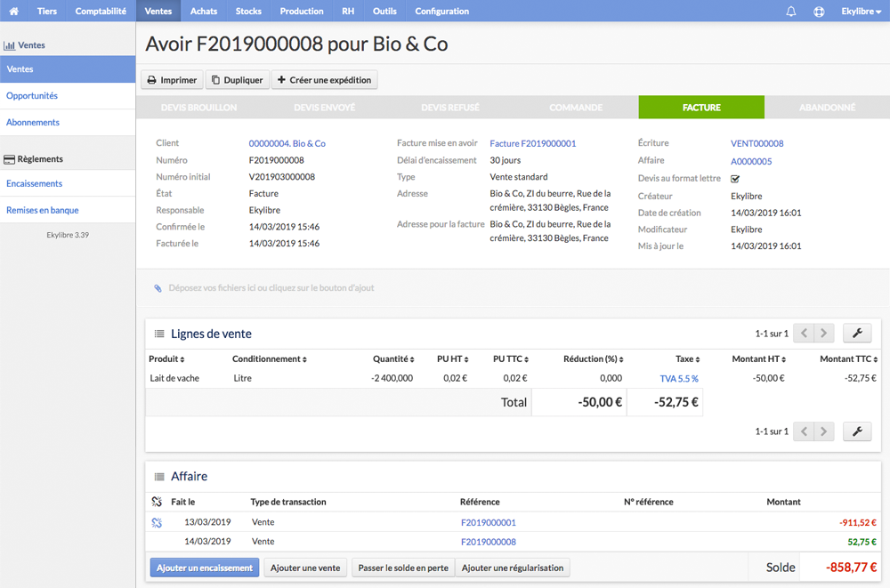Open the Facture F2019000001 link
The image size is (890, 588).
click(x=532, y=143)
